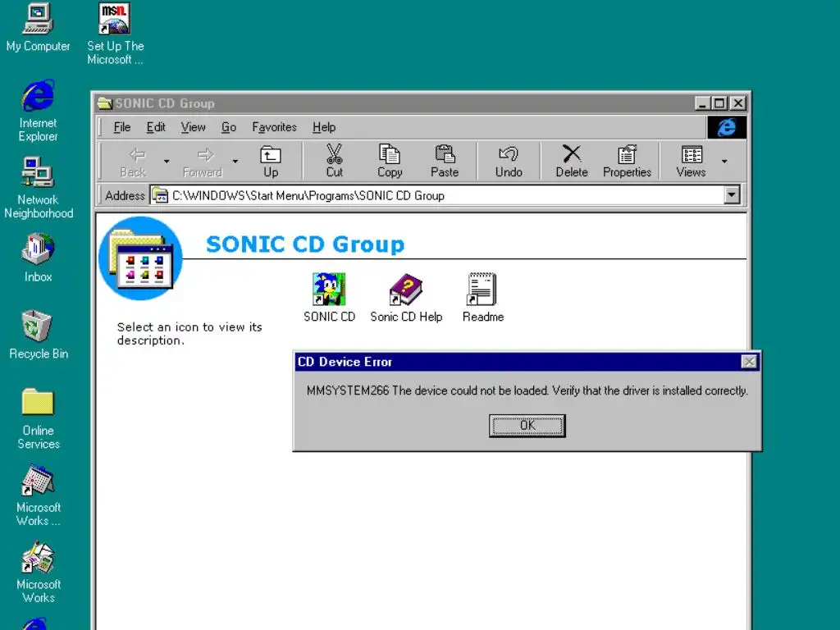
Task: Open Network Neighborhood desktop icon
Action: [x=38, y=188]
